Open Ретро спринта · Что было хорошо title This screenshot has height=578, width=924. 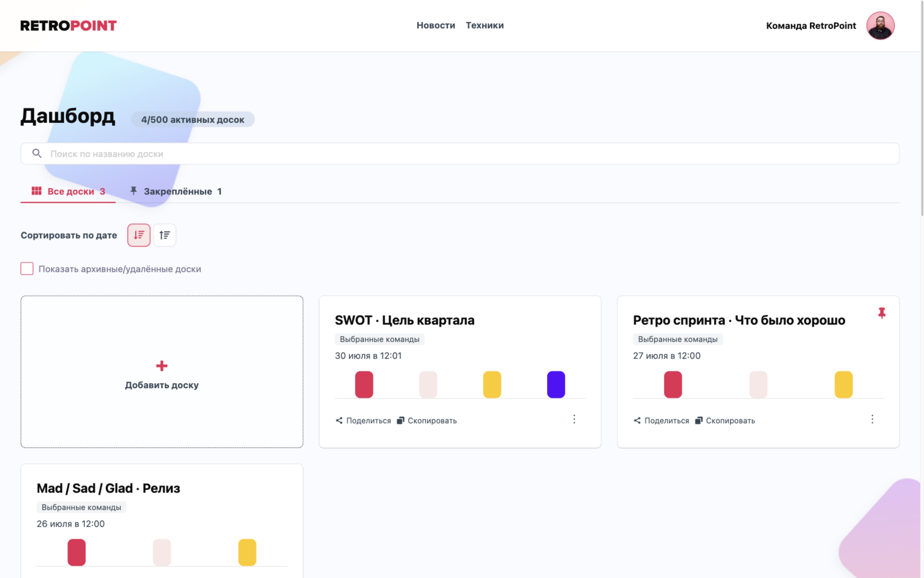(x=739, y=320)
